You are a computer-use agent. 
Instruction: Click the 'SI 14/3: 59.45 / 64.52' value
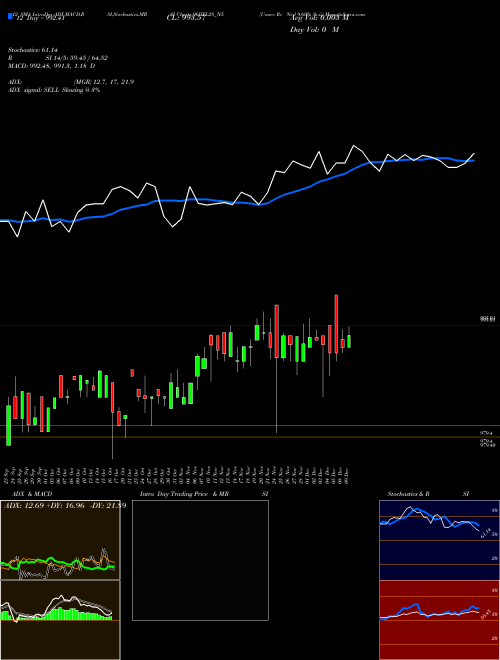click(x=77, y=58)
